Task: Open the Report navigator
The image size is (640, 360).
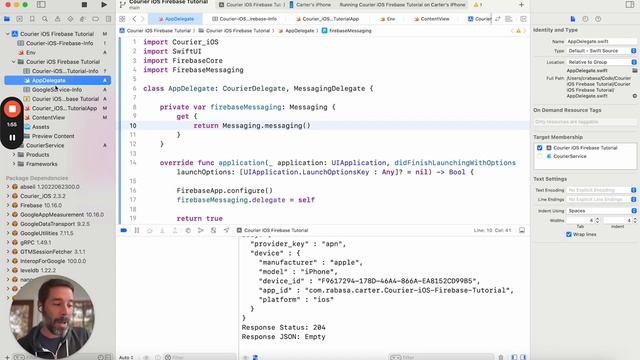Action: (x=108, y=19)
